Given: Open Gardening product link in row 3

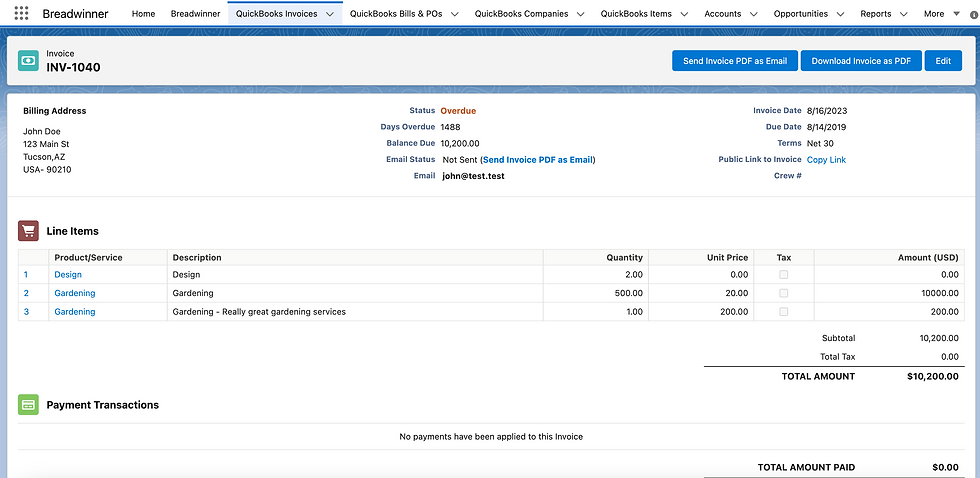Looking at the screenshot, I should (x=75, y=311).
